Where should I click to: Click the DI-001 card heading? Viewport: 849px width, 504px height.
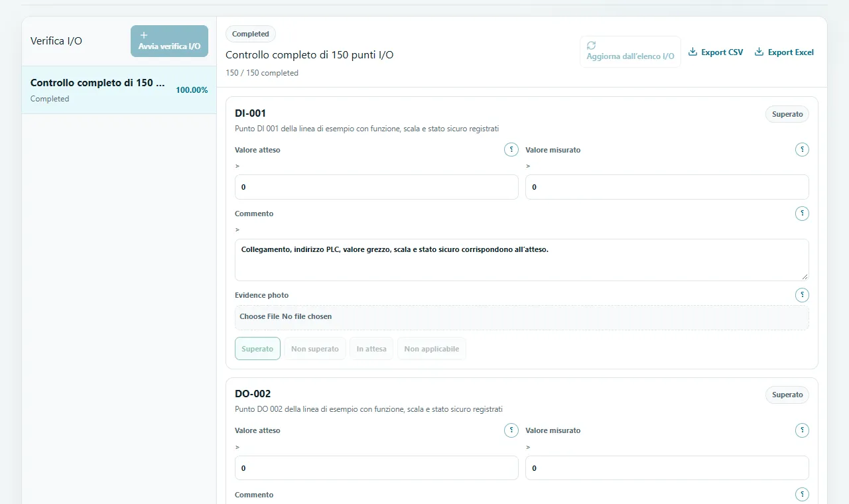tap(251, 113)
